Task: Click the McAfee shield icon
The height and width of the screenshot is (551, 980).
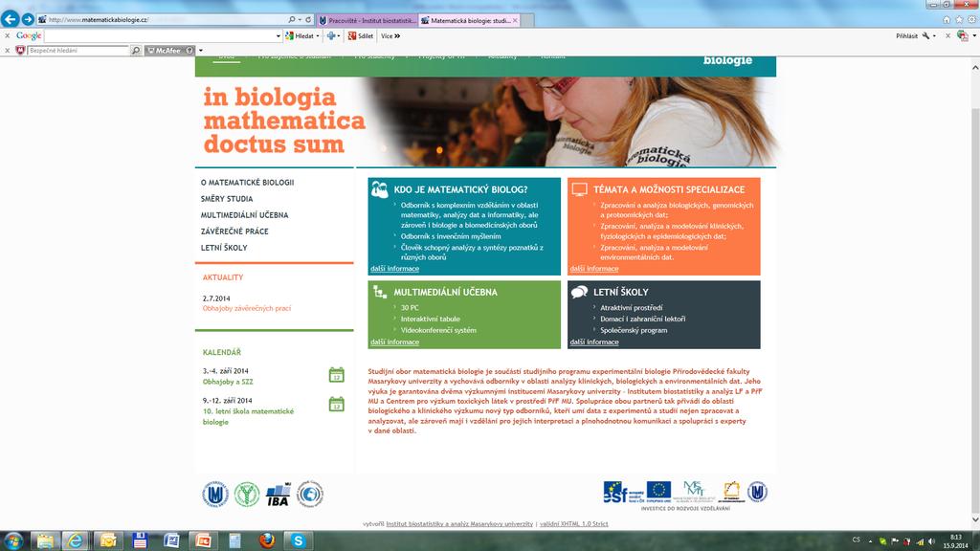Action: [x=21, y=50]
